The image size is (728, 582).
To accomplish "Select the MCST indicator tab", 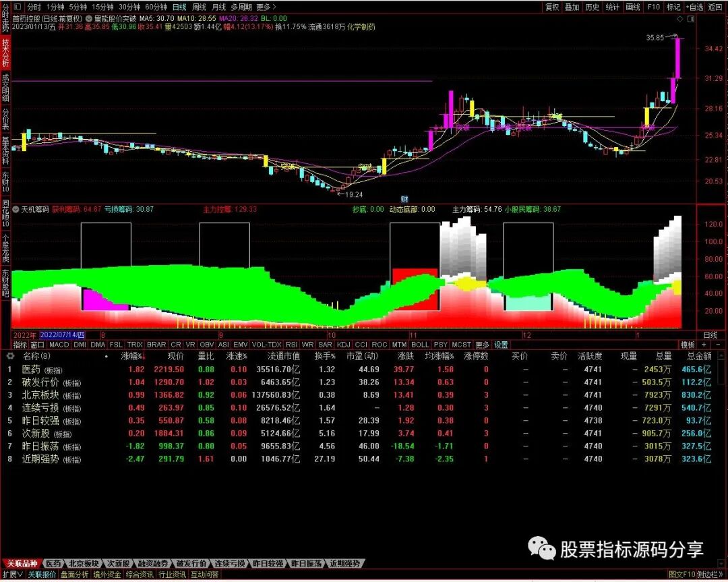I will (461, 345).
